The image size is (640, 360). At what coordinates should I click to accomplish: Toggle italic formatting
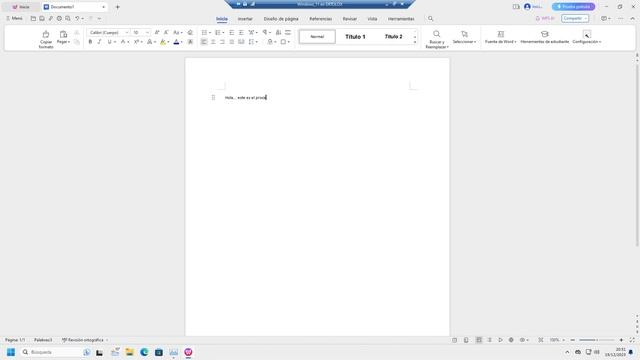[99, 42]
